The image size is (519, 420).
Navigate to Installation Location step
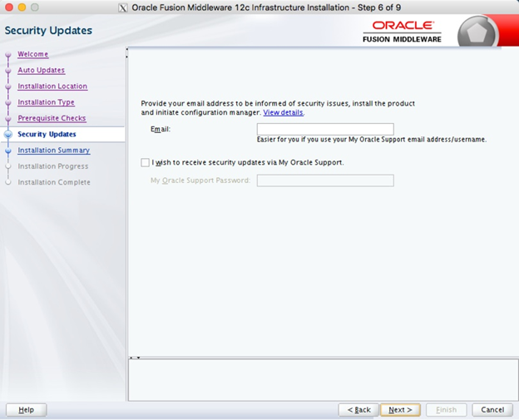(x=52, y=86)
